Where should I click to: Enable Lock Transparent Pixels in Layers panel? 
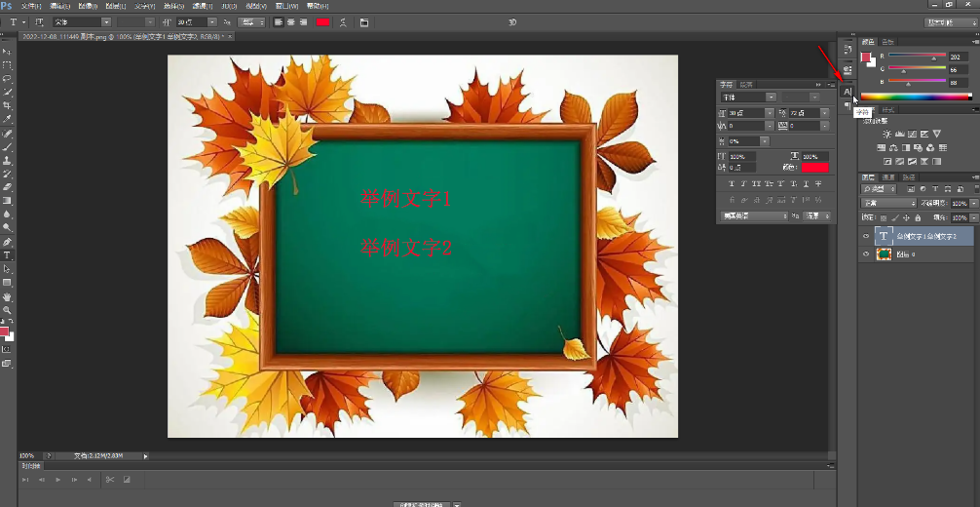[884, 217]
